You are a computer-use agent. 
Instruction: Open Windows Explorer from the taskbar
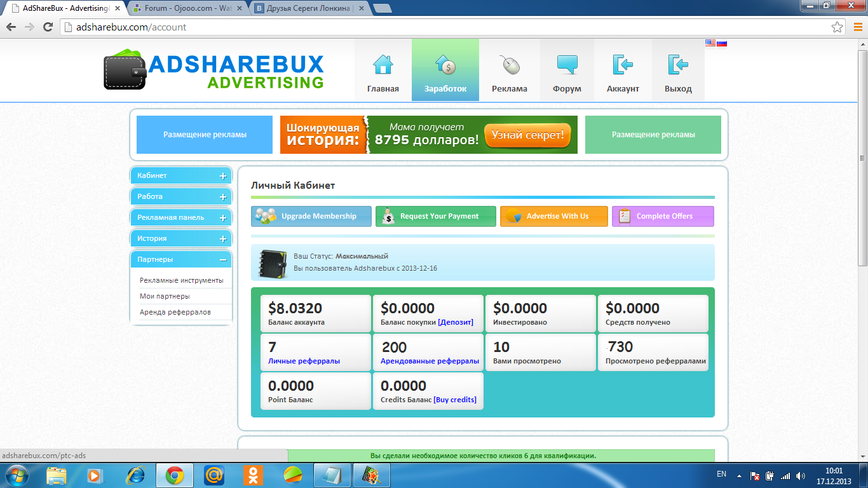[57, 475]
